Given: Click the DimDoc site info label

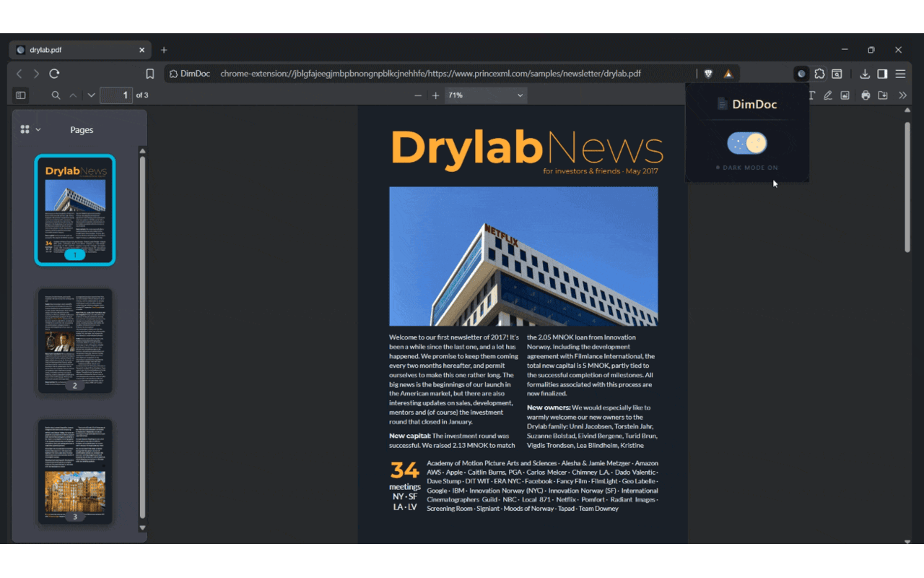Looking at the screenshot, I should pos(190,74).
